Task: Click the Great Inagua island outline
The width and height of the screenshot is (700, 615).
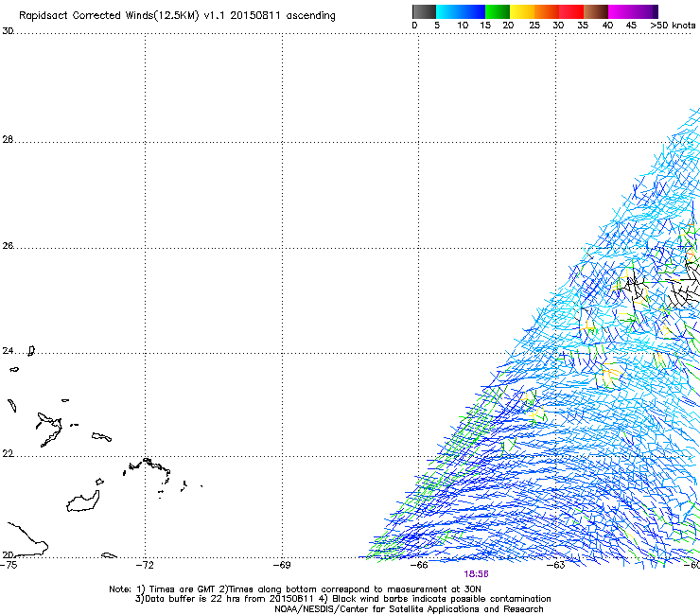Action: 83,501
